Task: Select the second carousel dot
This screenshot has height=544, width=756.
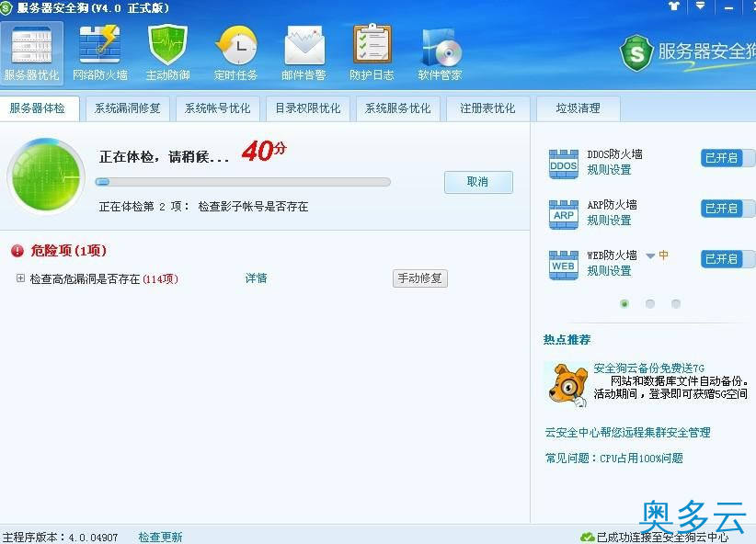Action: coord(650,303)
